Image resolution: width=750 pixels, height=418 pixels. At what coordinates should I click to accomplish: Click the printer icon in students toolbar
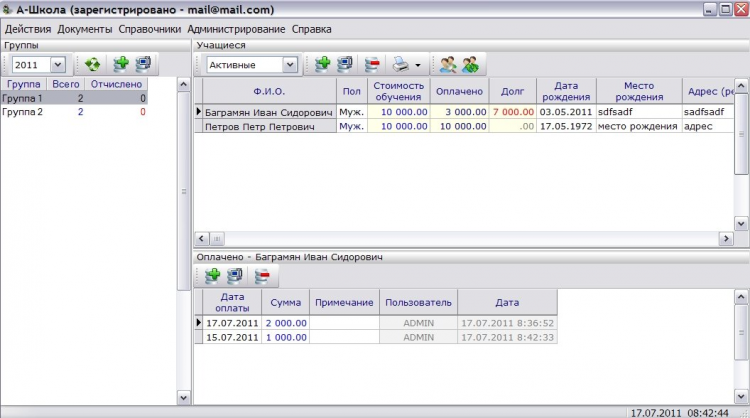coord(400,64)
